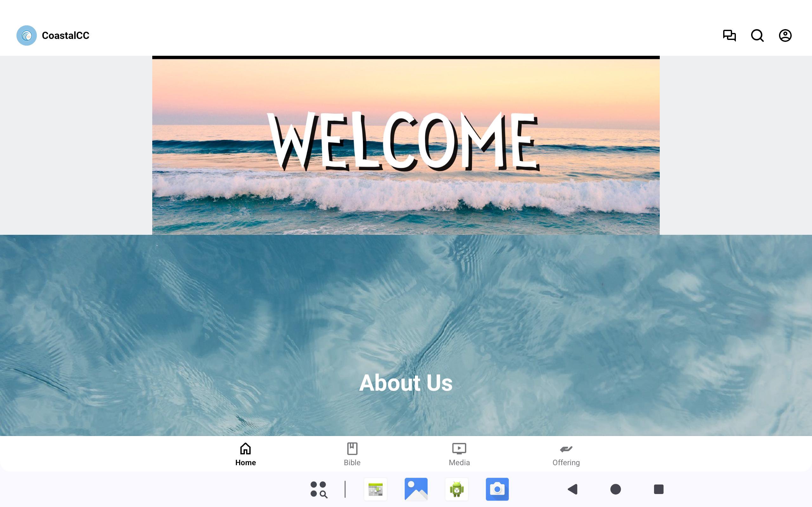The height and width of the screenshot is (507, 812).
Task: Switch to the Media tab
Action: (x=459, y=462)
